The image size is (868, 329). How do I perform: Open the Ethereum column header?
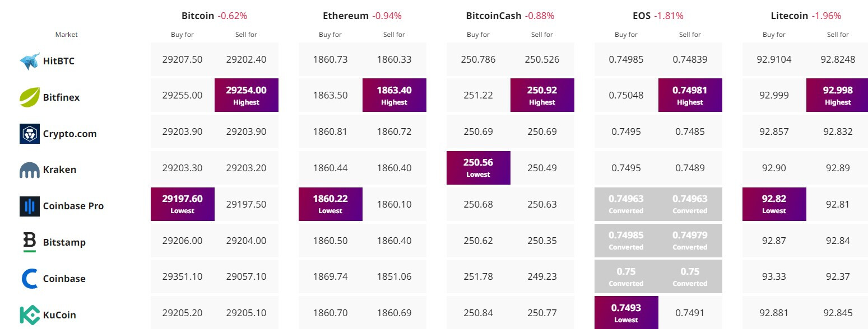pos(346,16)
